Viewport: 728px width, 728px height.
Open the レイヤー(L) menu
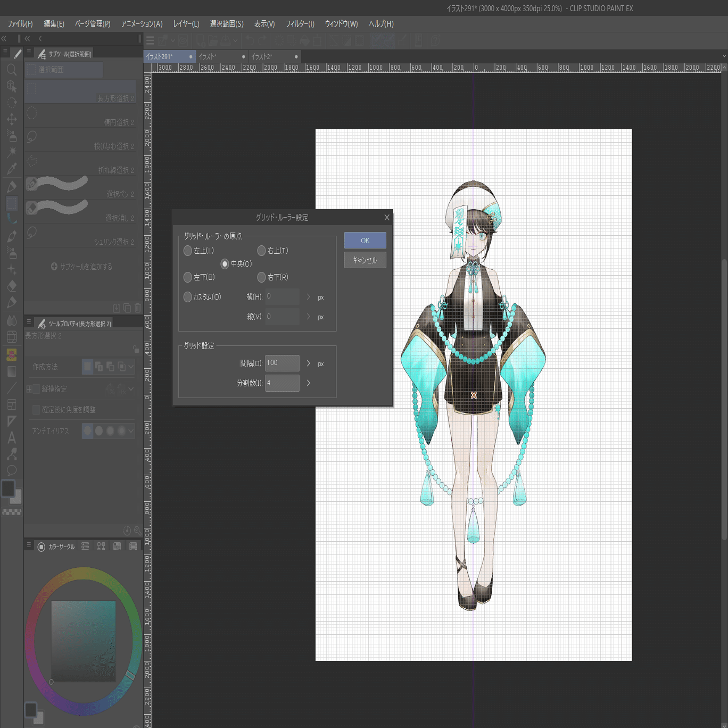tap(186, 24)
